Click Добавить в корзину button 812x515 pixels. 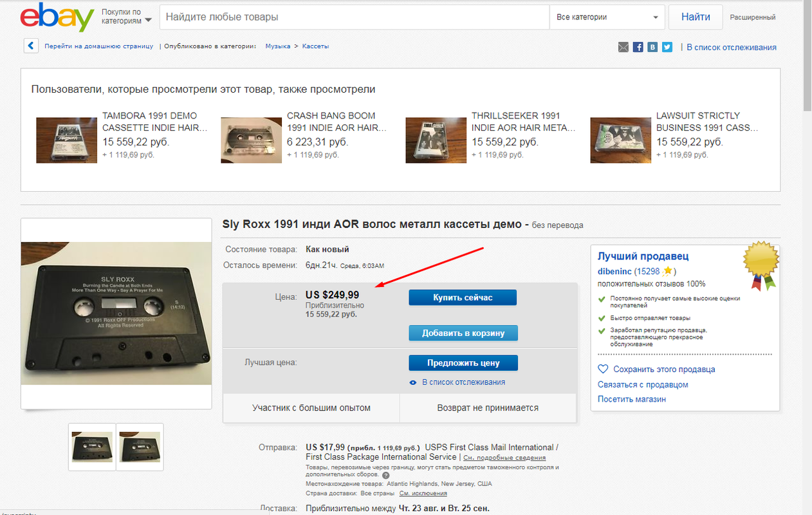463,333
